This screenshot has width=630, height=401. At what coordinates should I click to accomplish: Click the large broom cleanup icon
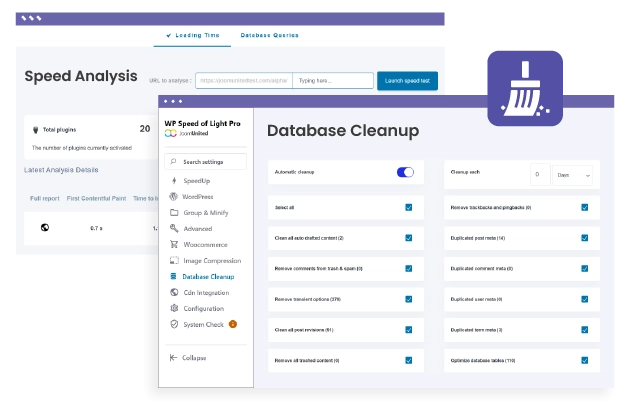pyautogui.click(x=525, y=88)
